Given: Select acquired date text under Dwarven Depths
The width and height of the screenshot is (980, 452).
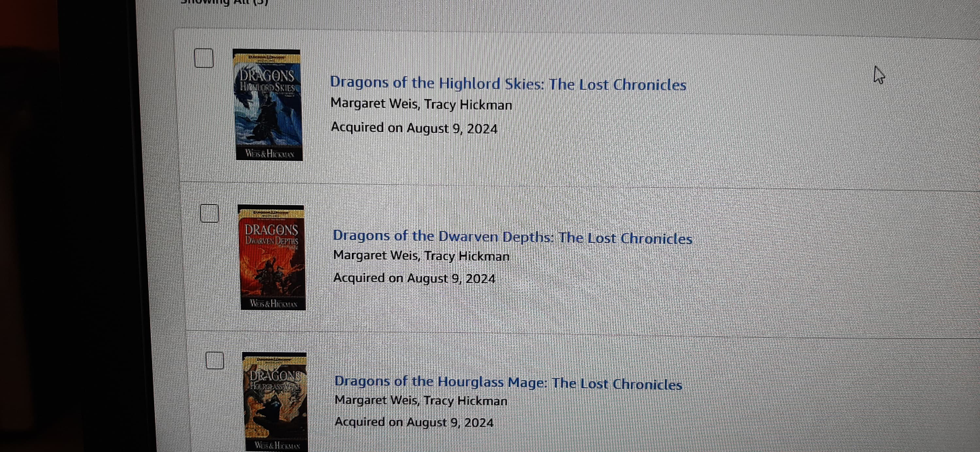Looking at the screenshot, I should click(x=414, y=278).
